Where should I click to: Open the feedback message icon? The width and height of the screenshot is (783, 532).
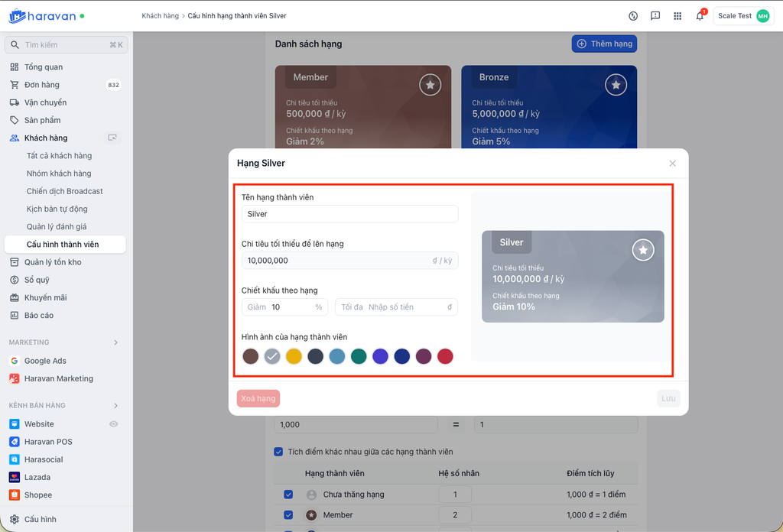[x=655, y=16]
